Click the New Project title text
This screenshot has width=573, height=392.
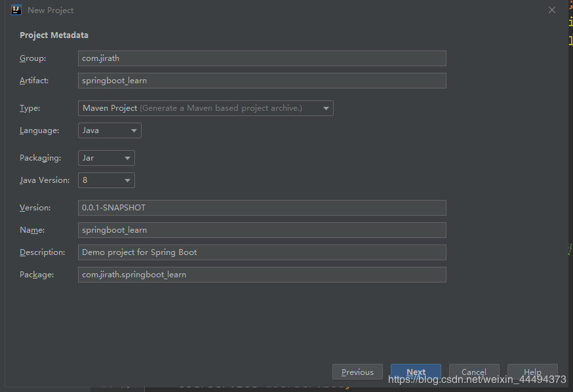pos(50,10)
